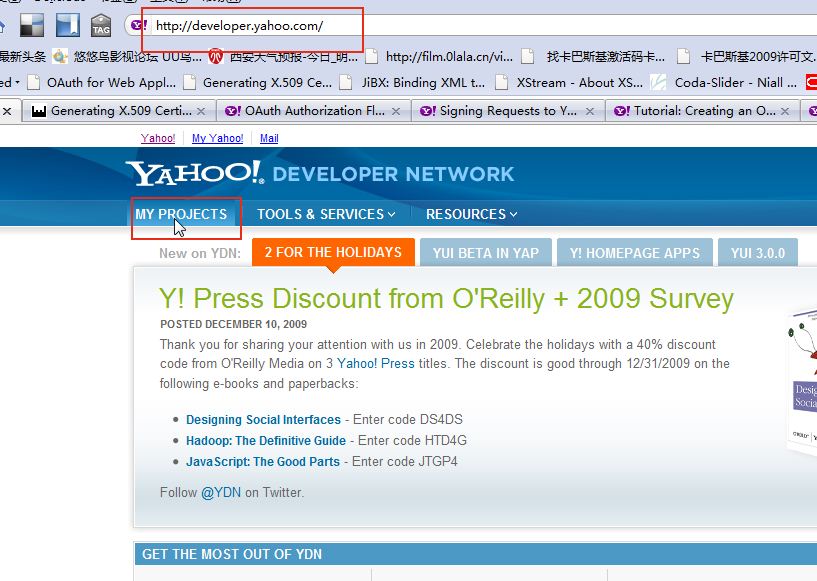Image resolution: width=817 pixels, height=581 pixels.
Task: Open the 悠悠鸟影视论坛 bookmark
Action: point(127,56)
